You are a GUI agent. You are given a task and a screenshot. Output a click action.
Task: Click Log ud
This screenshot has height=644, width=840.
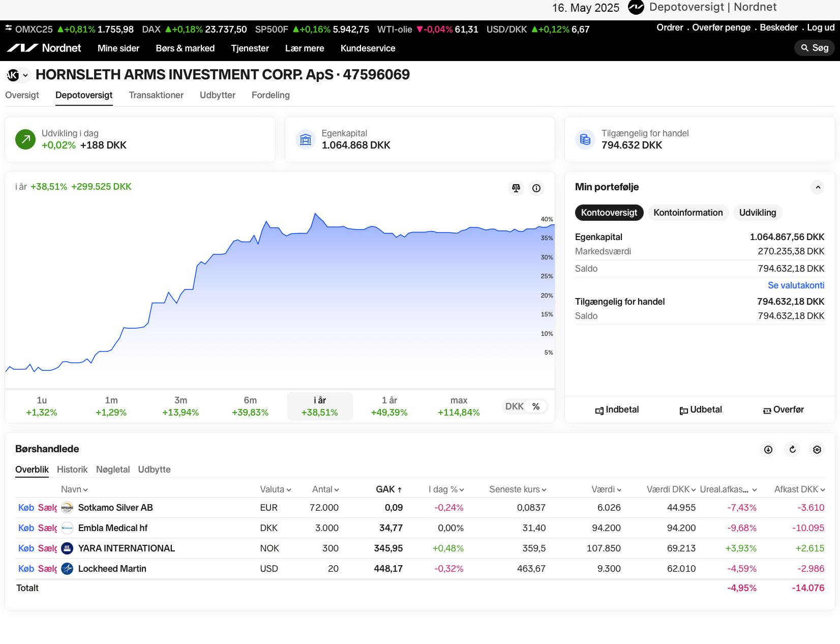(821, 27)
